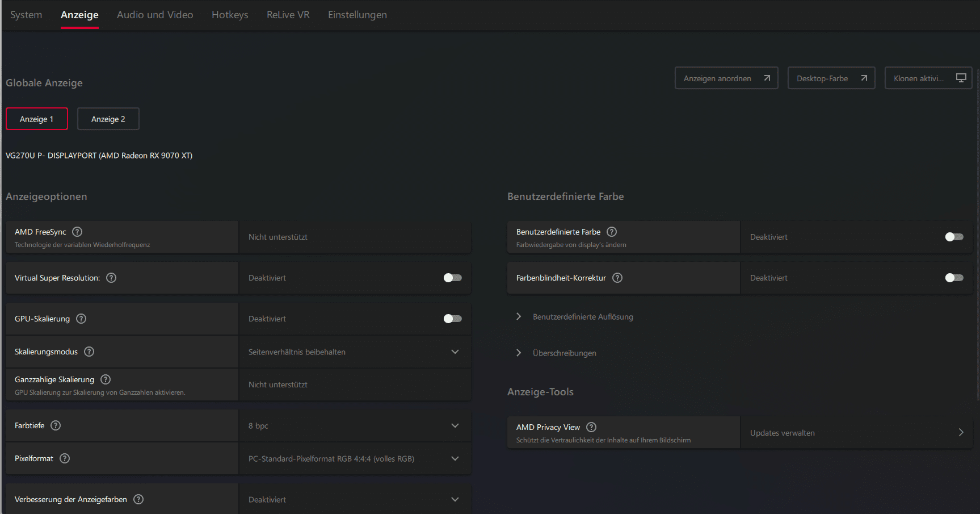
Task: Click Seitenverhältnis beibehalten value text
Action: pyautogui.click(x=297, y=352)
